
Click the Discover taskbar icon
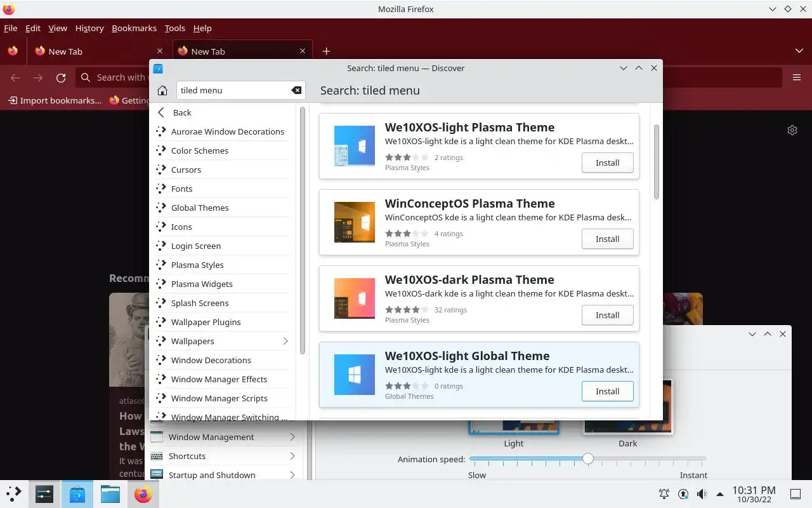tap(77, 493)
